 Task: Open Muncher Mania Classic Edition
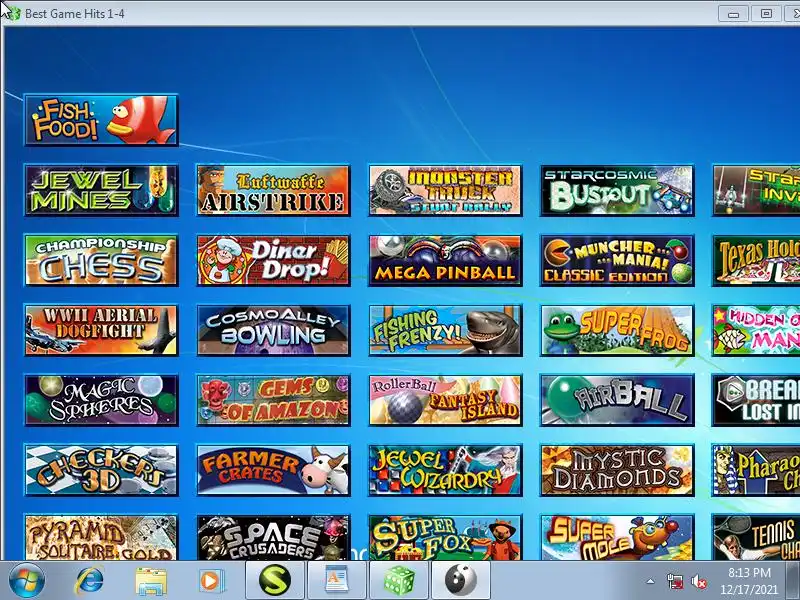(617, 260)
